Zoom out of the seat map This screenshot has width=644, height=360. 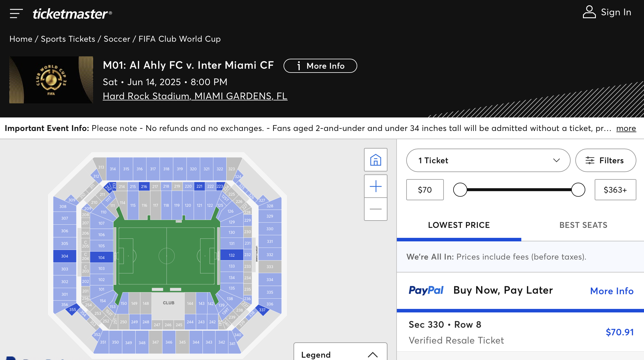375,209
